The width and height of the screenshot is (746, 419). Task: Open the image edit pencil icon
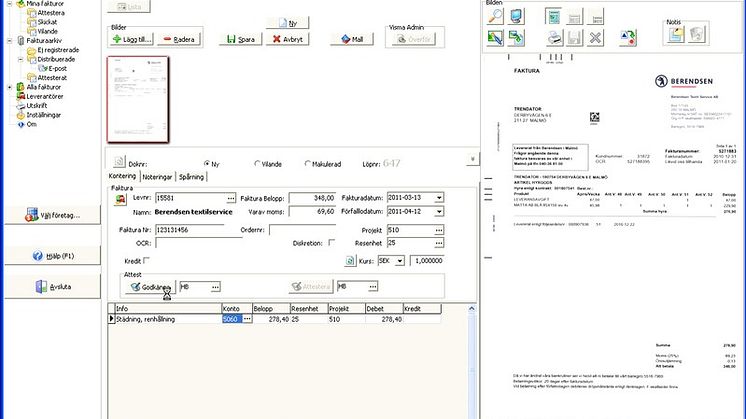tap(495, 38)
